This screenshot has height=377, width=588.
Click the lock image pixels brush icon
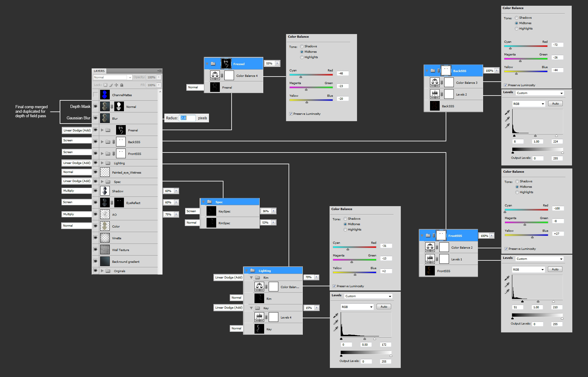[x=111, y=85]
